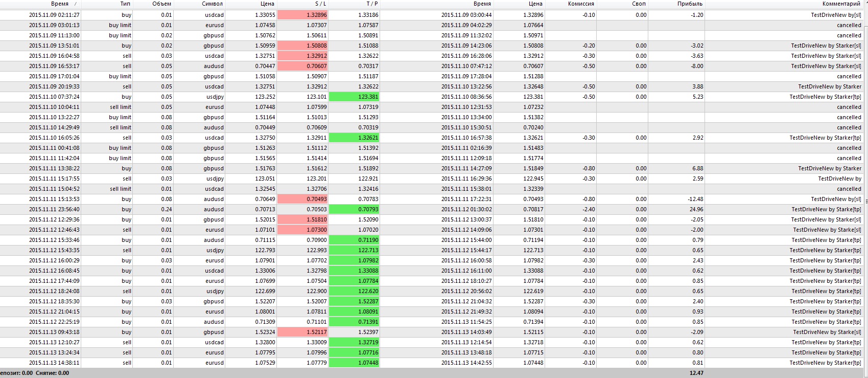Click the profit value 6.88
Viewport: 868px width, 378px height.
click(698, 168)
